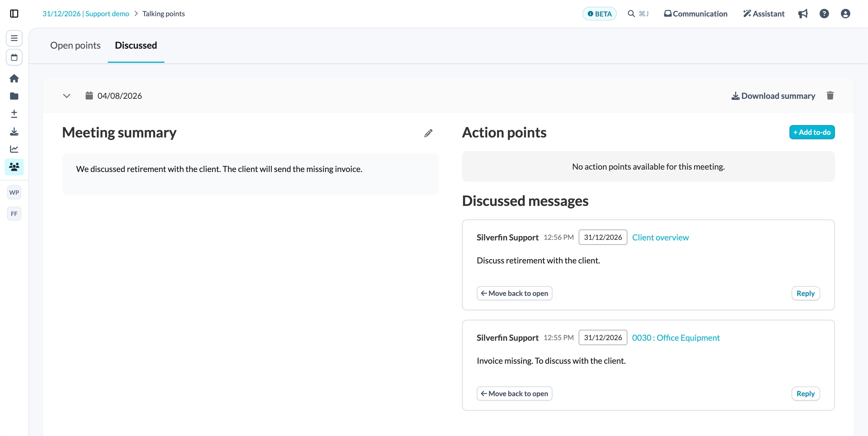Click the 12:55 PM timestamp
868x436 pixels.
click(x=558, y=338)
